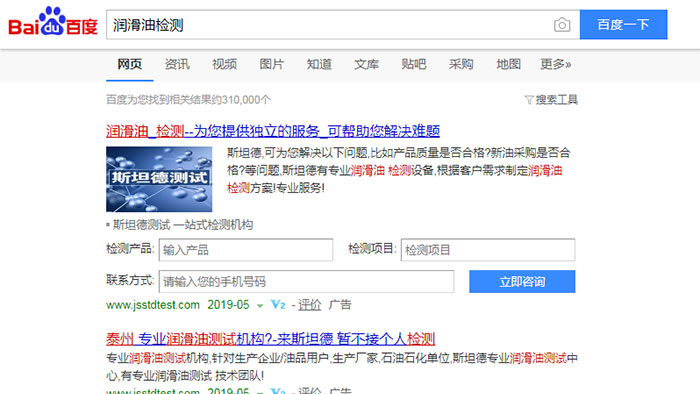Click the Baidu logo
This screenshot has width=700, height=394.
[53, 22]
